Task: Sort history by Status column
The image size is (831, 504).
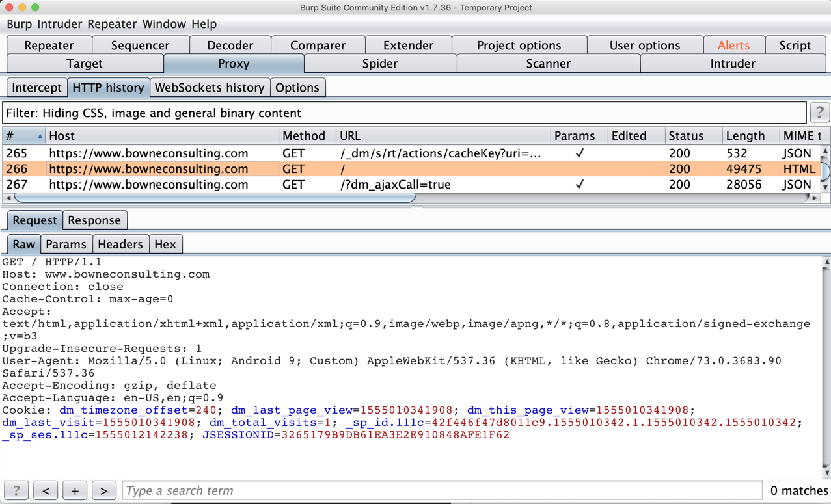Action: click(x=686, y=136)
